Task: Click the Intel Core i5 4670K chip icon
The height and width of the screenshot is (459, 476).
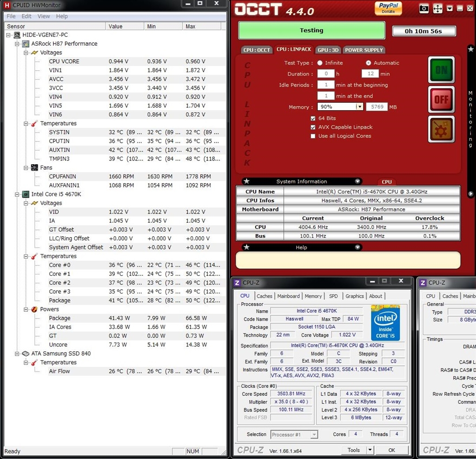Action: point(26,194)
